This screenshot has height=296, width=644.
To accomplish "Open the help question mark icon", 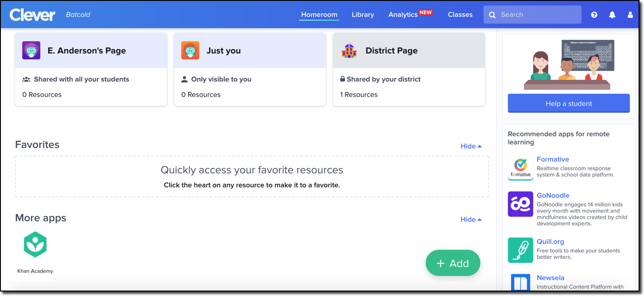I will [x=594, y=15].
